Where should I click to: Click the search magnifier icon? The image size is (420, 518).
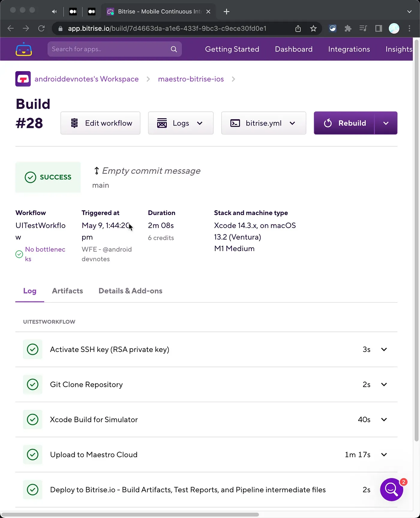coord(174,49)
